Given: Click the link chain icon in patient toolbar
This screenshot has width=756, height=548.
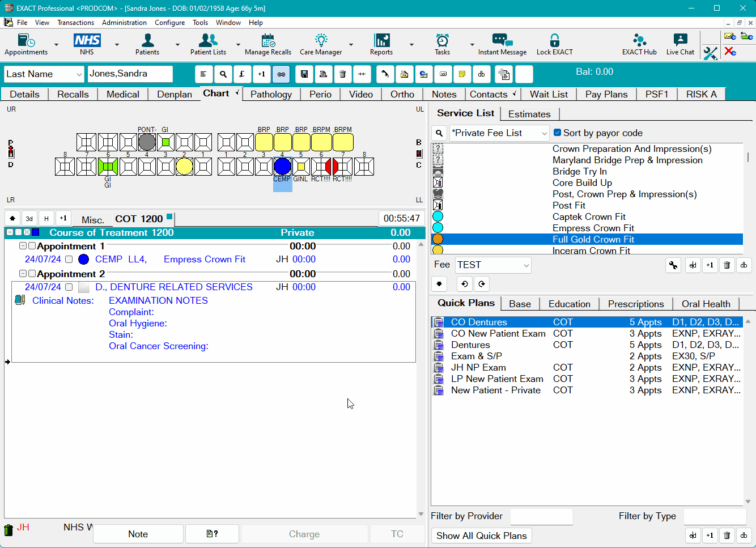Looking at the screenshot, I should [x=281, y=74].
